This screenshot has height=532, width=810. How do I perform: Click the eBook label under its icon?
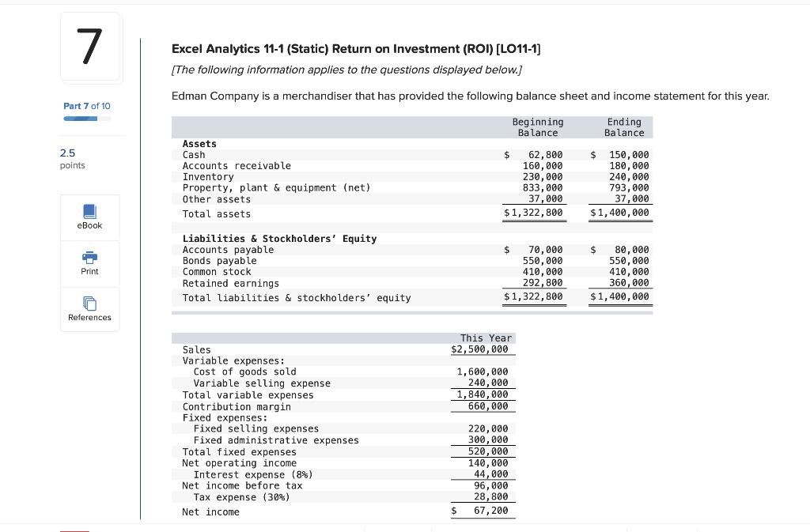coord(89,225)
